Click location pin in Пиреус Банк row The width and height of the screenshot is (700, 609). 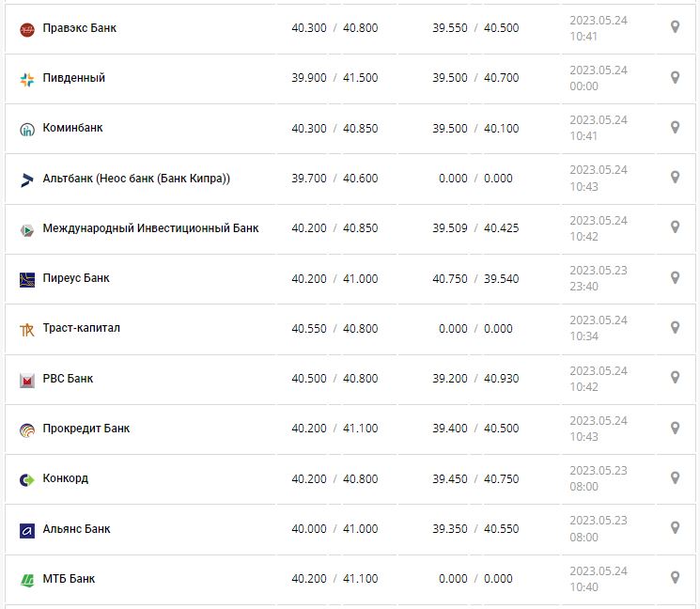[x=675, y=277]
